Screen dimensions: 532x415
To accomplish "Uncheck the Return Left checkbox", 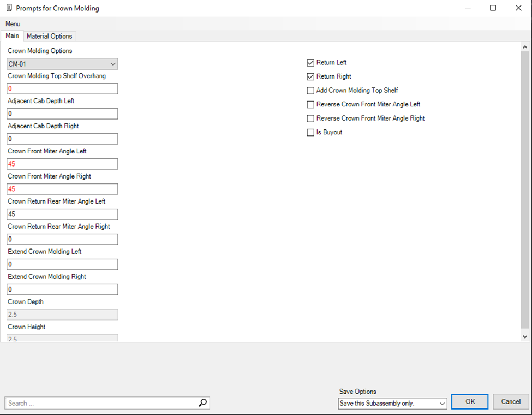I will pyautogui.click(x=311, y=63).
